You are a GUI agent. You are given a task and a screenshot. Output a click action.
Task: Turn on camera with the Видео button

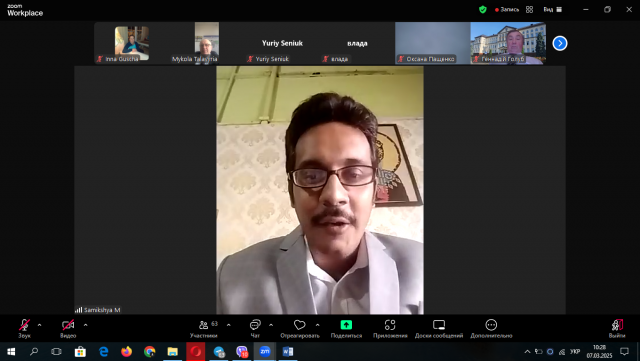(x=68, y=328)
